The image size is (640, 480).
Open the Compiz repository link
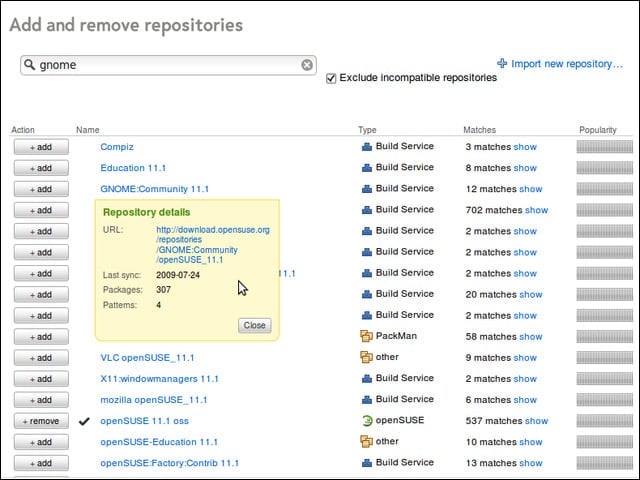click(117, 147)
